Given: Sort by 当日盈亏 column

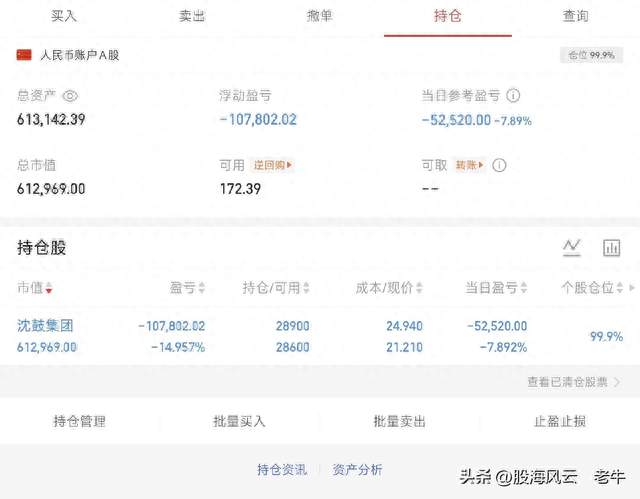Looking at the screenshot, I should [x=496, y=288].
